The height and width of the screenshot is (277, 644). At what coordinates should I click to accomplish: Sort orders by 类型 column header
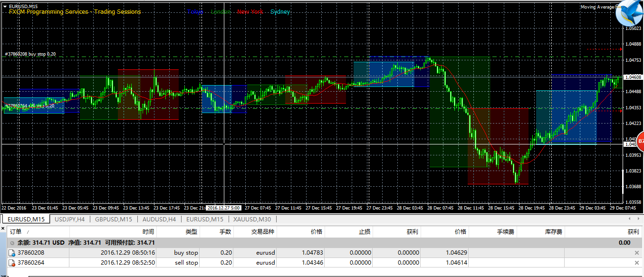pyautogui.click(x=191, y=231)
